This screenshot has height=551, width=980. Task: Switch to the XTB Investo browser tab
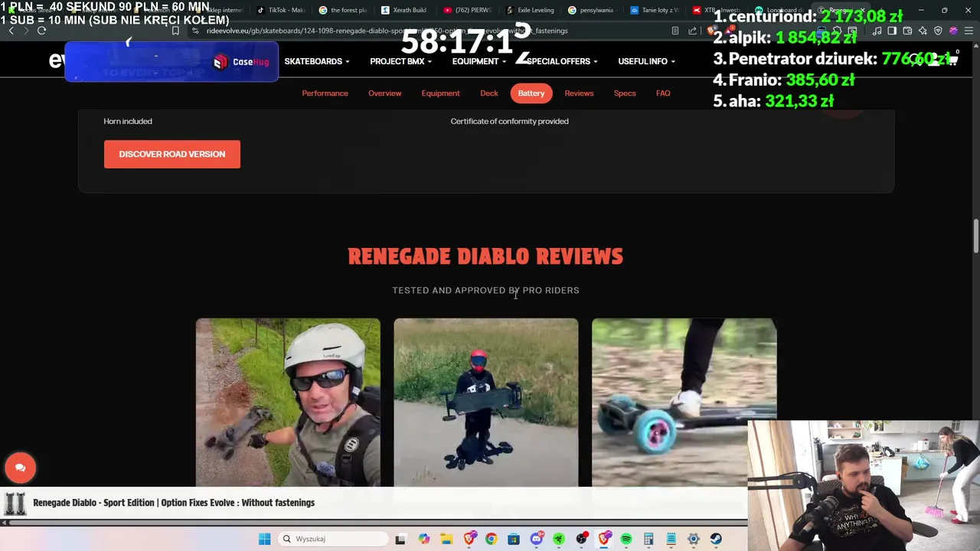pyautogui.click(x=717, y=10)
